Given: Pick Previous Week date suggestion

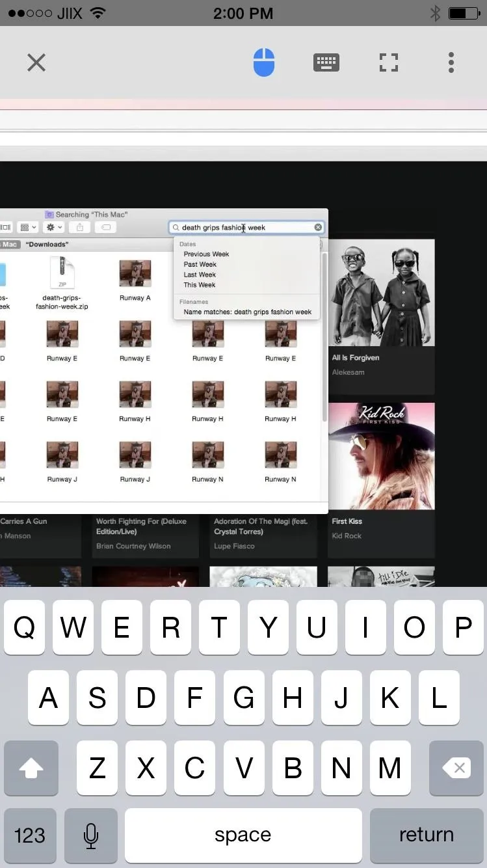Looking at the screenshot, I should tap(206, 254).
